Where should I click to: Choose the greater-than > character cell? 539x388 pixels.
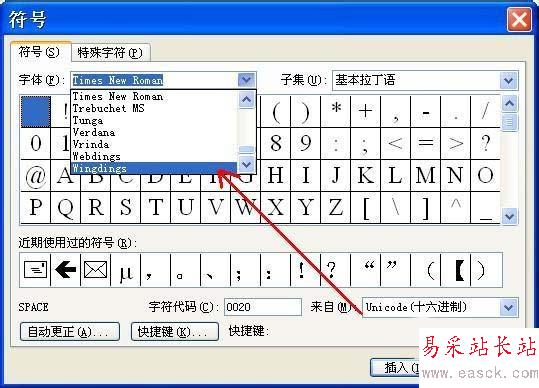coord(455,143)
